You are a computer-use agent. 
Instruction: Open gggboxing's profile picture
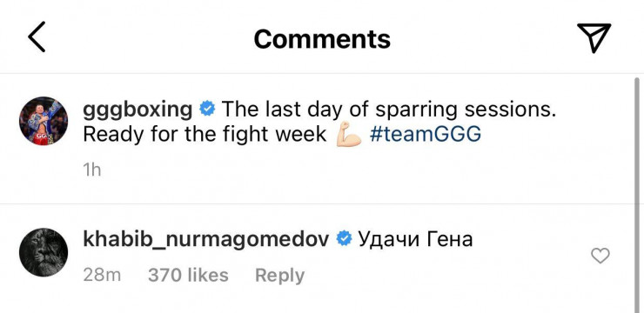[x=44, y=121]
